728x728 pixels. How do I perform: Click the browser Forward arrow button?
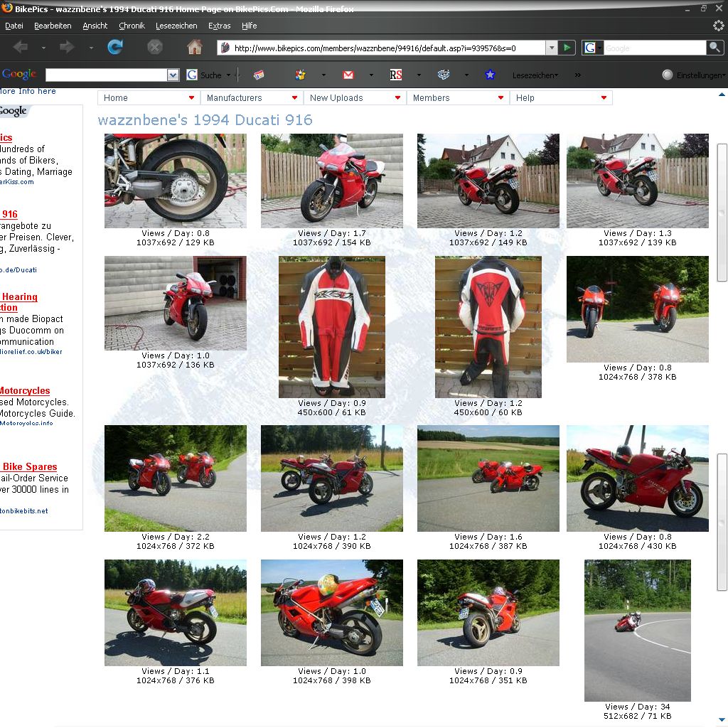(x=68, y=47)
